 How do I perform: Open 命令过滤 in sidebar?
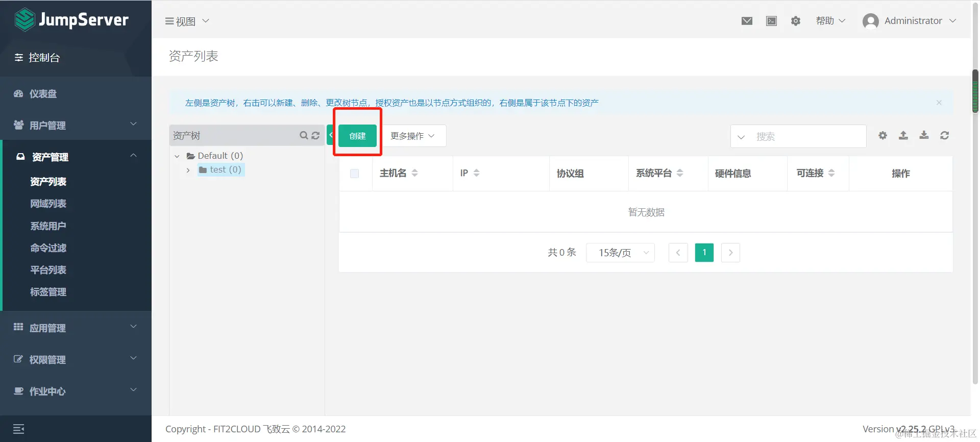48,248
